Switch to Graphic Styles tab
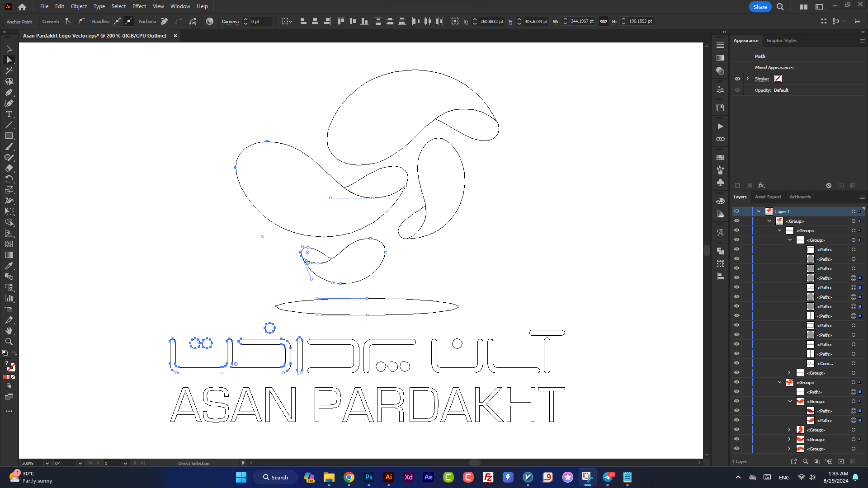868x488 pixels. [782, 41]
